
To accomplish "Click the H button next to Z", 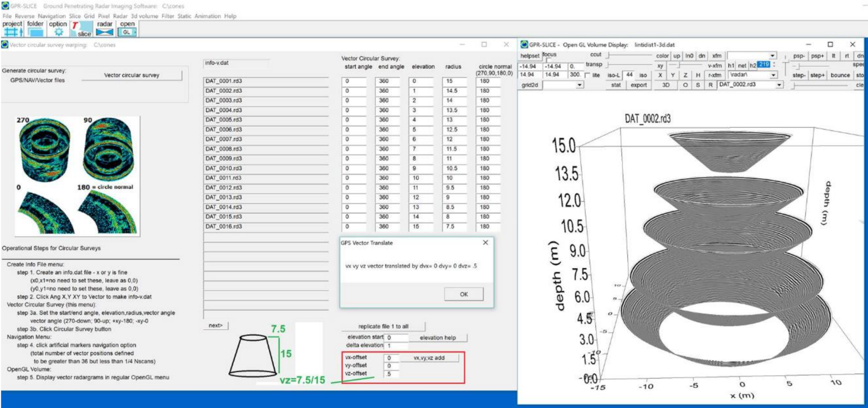I will point(697,75).
